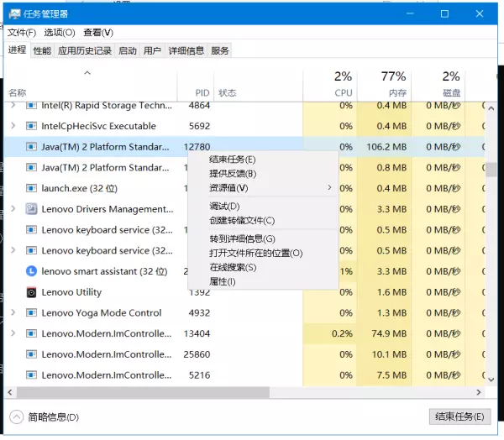The height and width of the screenshot is (440, 504).
Task: Sort by the PID column header
Action: (x=196, y=86)
